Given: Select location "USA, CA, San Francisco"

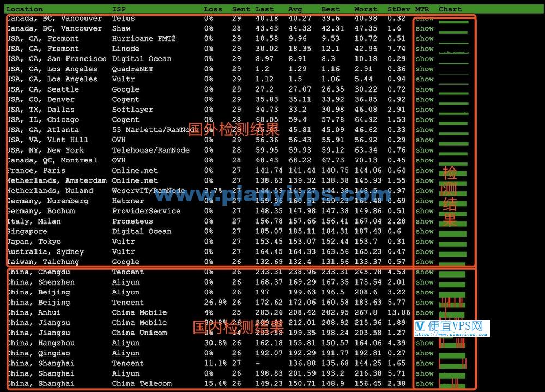Looking at the screenshot, I should pyautogui.click(x=57, y=59).
